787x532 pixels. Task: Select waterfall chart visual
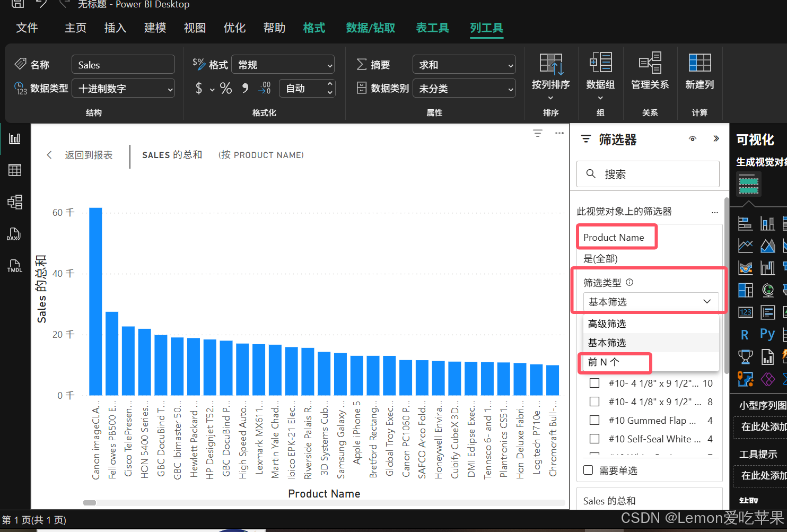[x=767, y=268]
